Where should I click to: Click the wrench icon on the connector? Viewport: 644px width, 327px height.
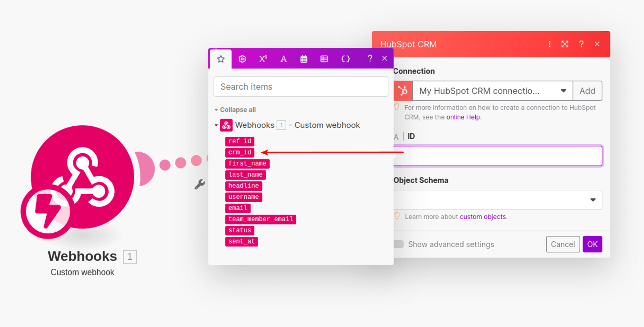click(200, 184)
